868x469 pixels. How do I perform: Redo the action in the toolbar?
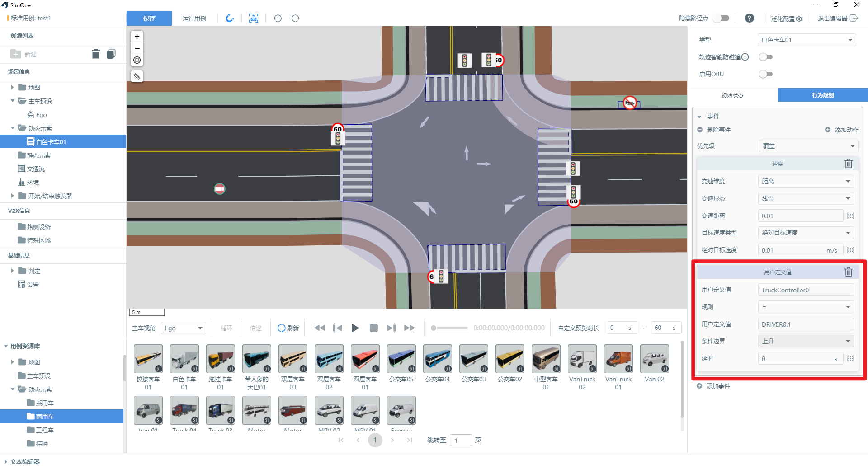coord(296,18)
